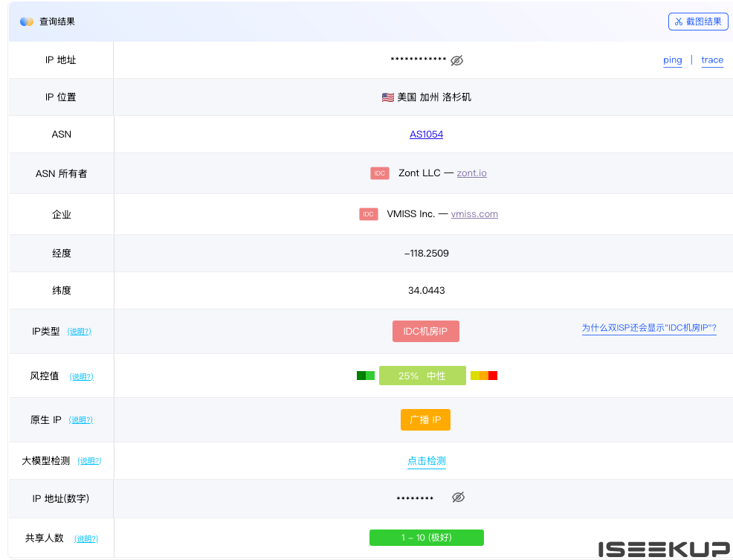
Task: Open explanation link next to 原生 IP
Action: coord(81,420)
